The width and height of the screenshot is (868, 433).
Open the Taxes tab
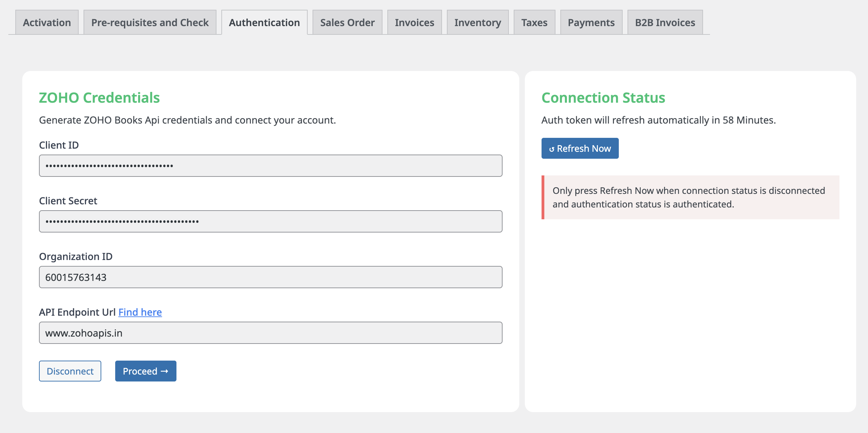point(534,23)
